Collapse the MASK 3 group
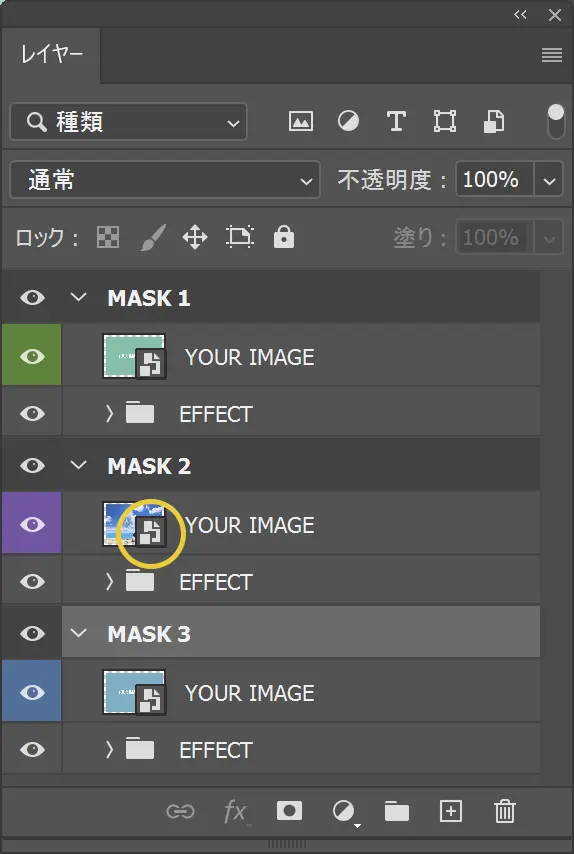 [79, 633]
